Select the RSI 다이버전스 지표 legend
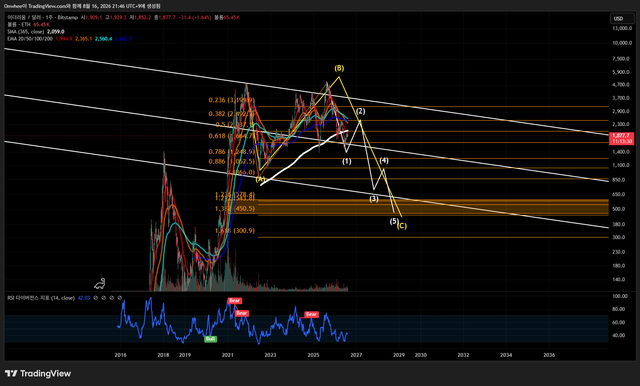 (41, 298)
